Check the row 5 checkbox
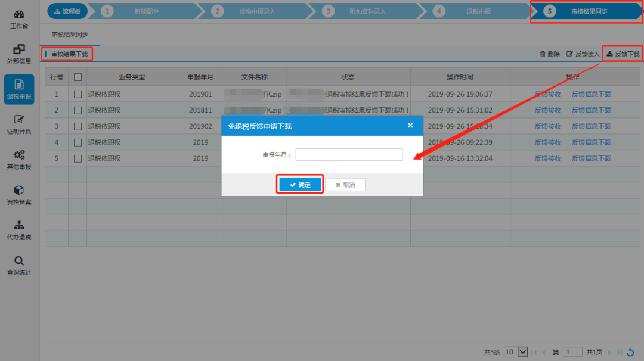This screenshot has width=644, height=361. (x=78, y=158)
